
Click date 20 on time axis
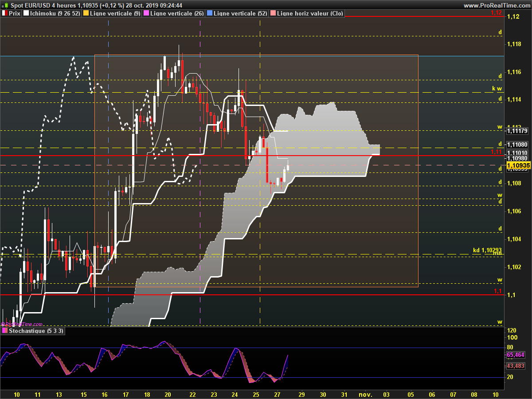click(x=168, y=394)
